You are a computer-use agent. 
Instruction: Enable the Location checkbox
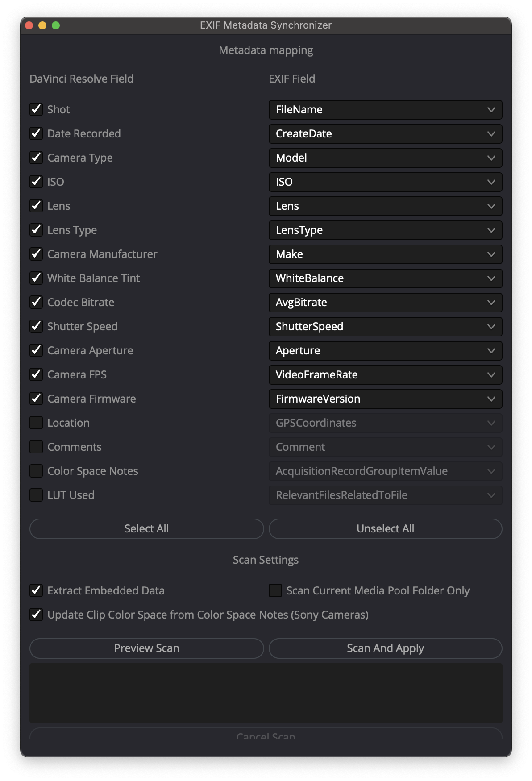click(36, 423)
